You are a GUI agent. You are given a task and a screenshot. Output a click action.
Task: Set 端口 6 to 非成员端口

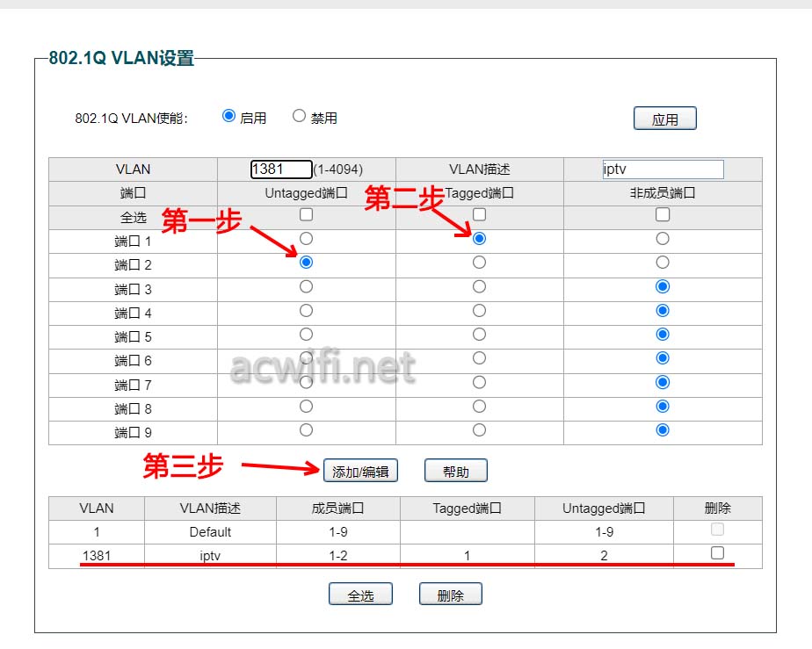663,358
